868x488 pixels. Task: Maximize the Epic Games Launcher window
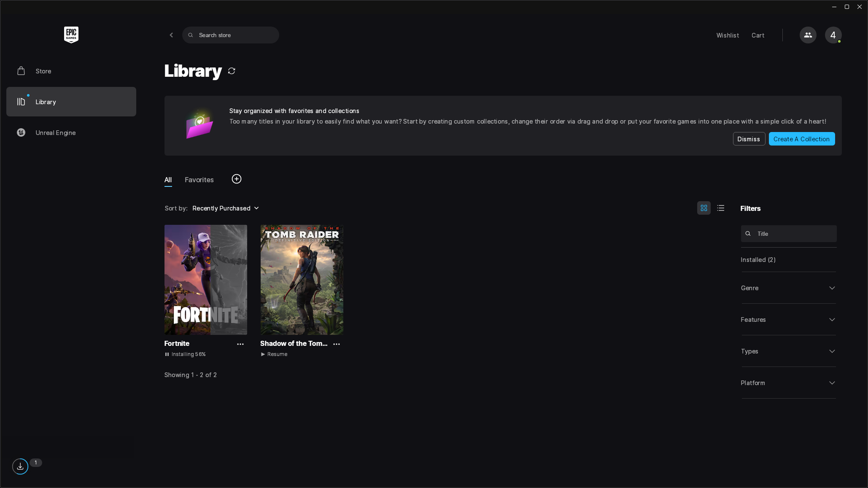(x=846, y=7)
